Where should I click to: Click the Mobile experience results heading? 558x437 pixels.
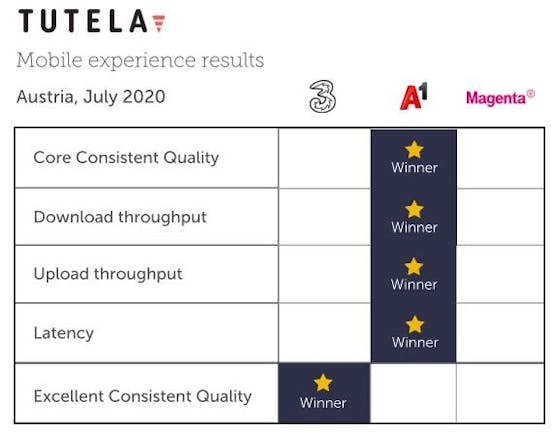(140, 60)
